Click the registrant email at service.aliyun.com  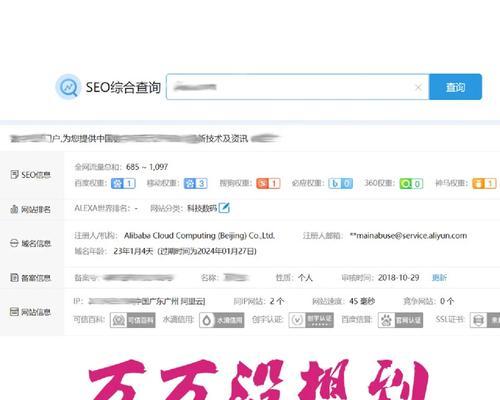point(408,236)
